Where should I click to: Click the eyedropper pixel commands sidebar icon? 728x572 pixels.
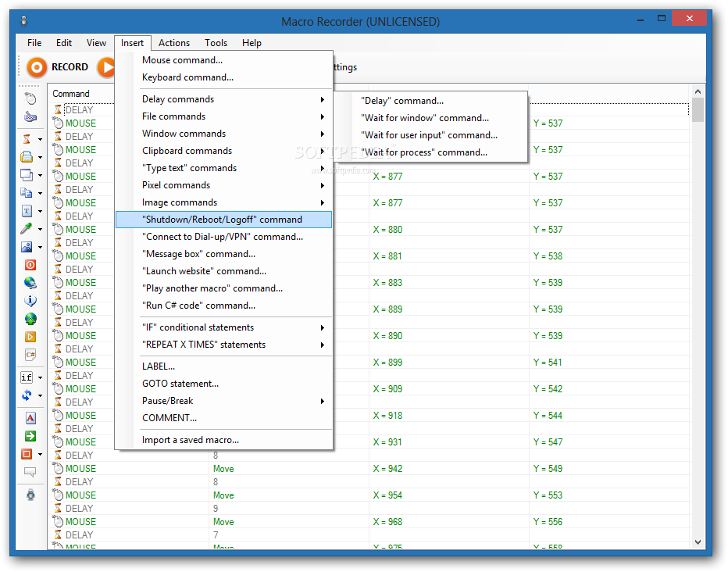click(27, 228)
